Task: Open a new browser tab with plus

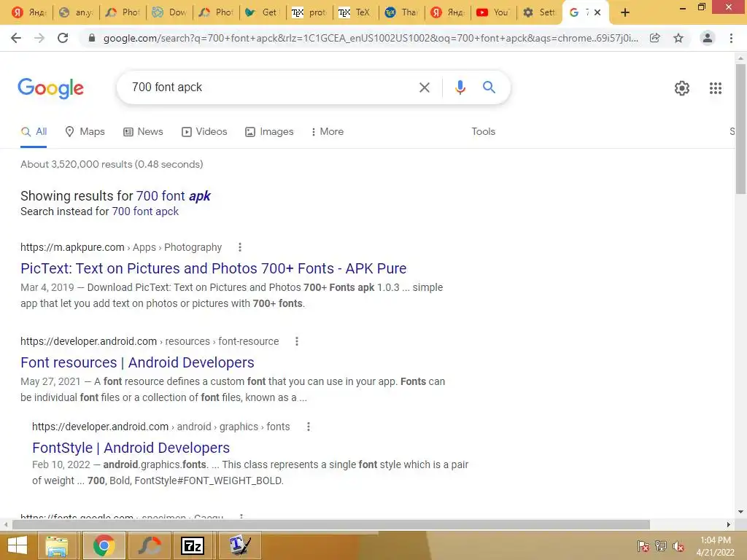Action: click(625, 13)
